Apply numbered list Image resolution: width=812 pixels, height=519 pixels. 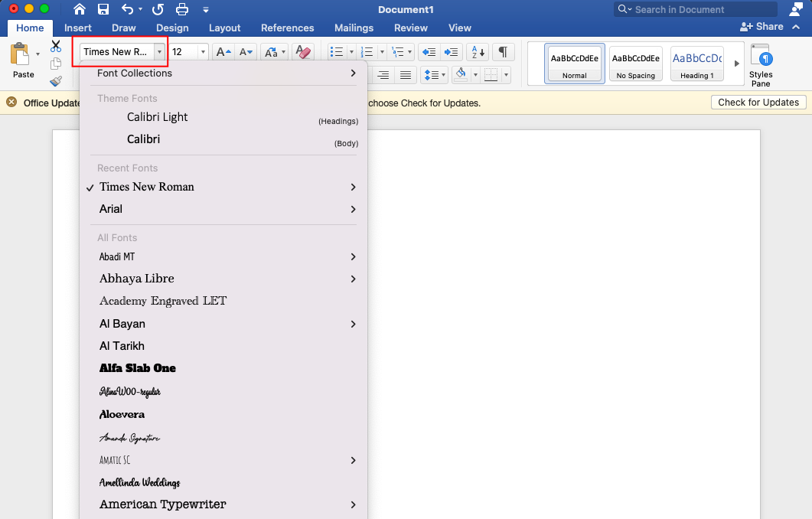367,52
